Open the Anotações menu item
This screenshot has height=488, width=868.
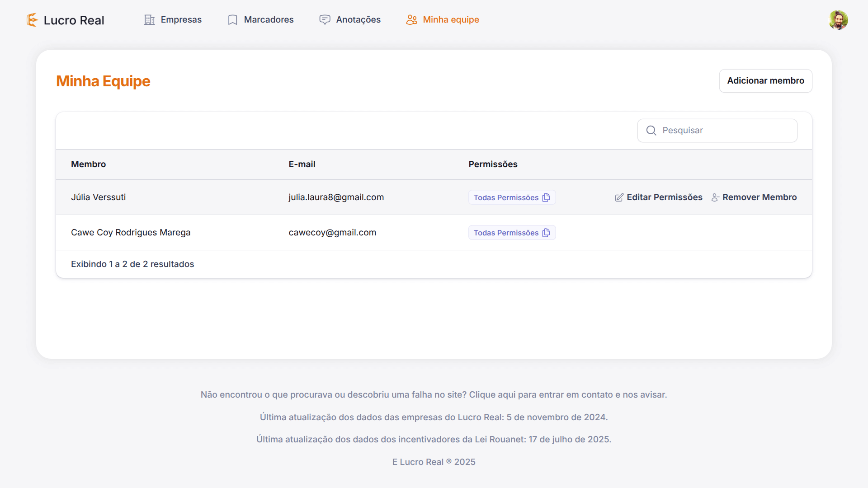point(358,20)
